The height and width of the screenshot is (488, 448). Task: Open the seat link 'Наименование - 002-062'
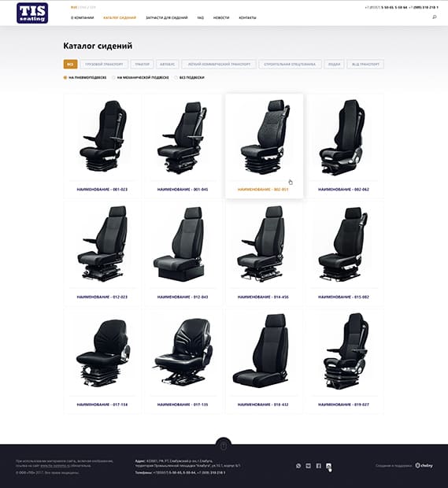coord(343,189)
